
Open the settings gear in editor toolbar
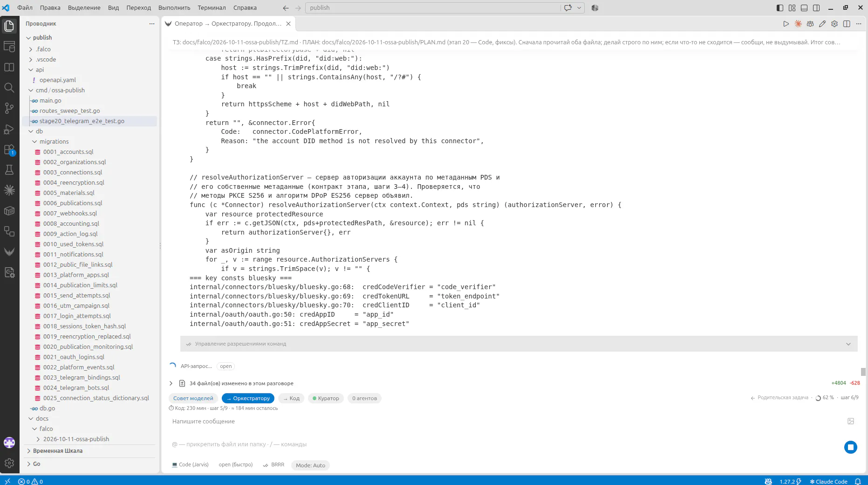(x=834, y=24)
